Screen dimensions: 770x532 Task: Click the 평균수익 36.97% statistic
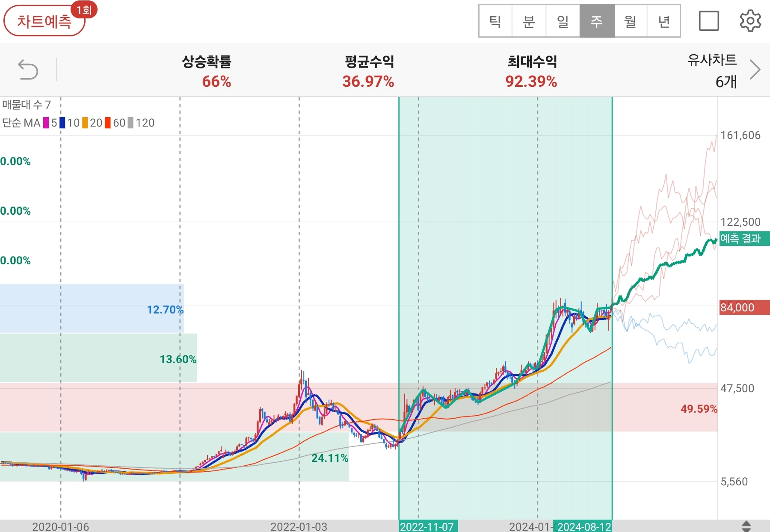[x=369, y=71]
